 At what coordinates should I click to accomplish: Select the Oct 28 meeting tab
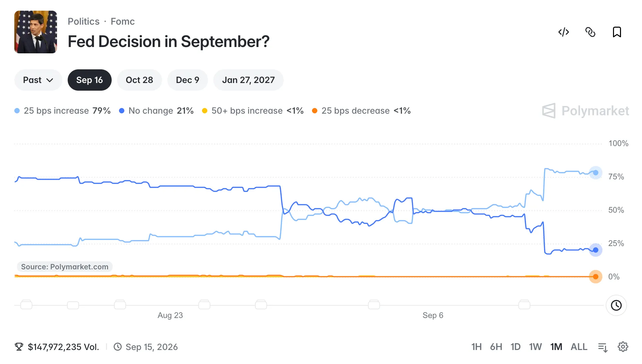(139, 80)
